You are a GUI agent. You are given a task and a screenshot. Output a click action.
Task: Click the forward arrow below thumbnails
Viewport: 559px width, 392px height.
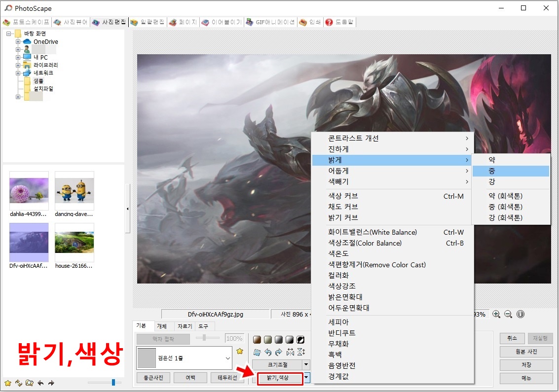pos(51,383)
